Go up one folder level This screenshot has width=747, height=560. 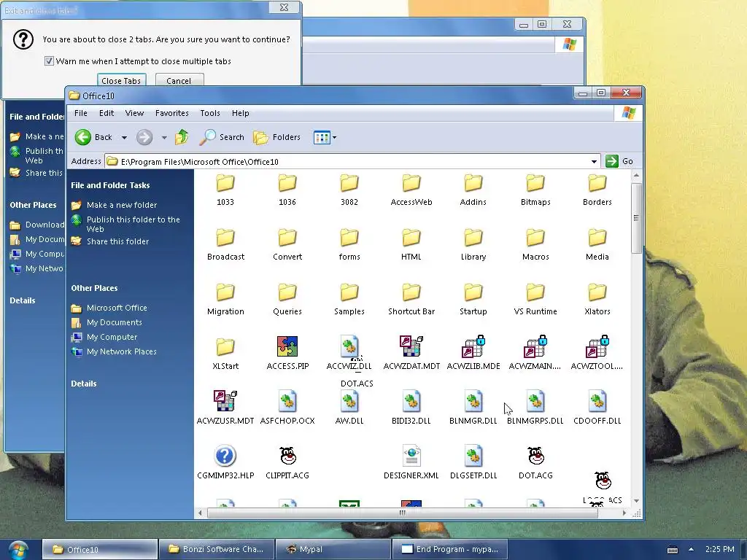(182, 137)
